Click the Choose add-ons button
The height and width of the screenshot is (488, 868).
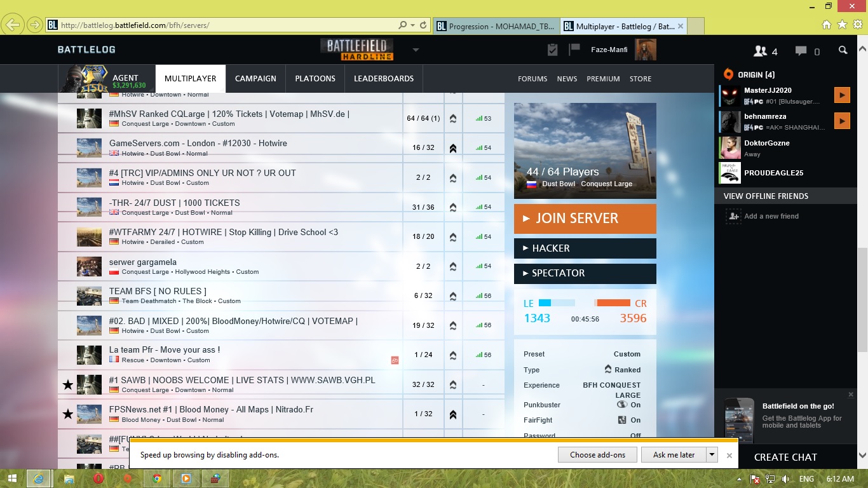[x=597, y=454]
